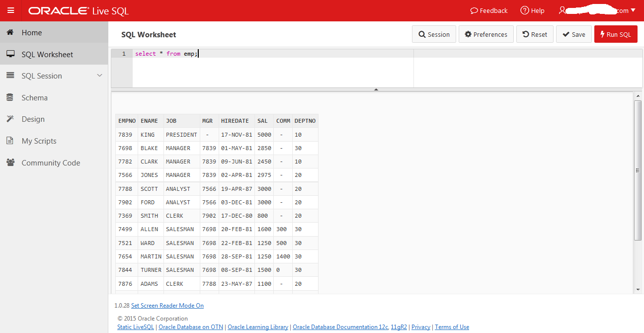Click the SQL Worksheet monitor icon

10,54
